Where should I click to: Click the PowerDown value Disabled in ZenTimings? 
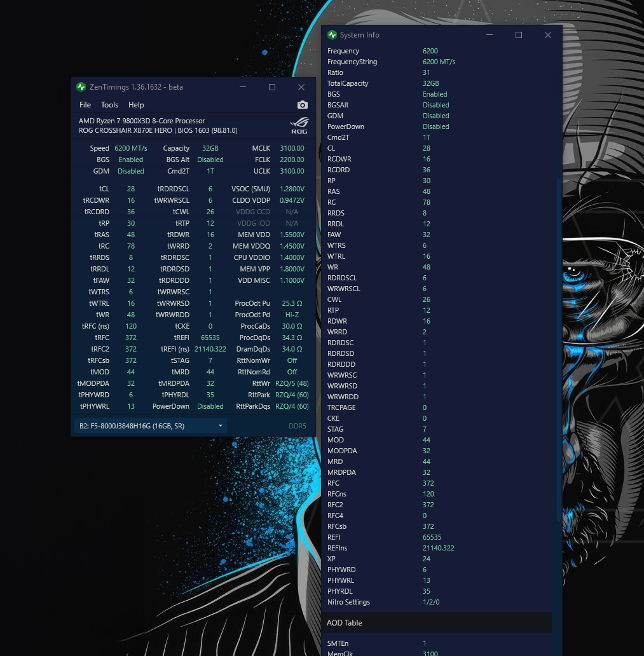[210, 406]
